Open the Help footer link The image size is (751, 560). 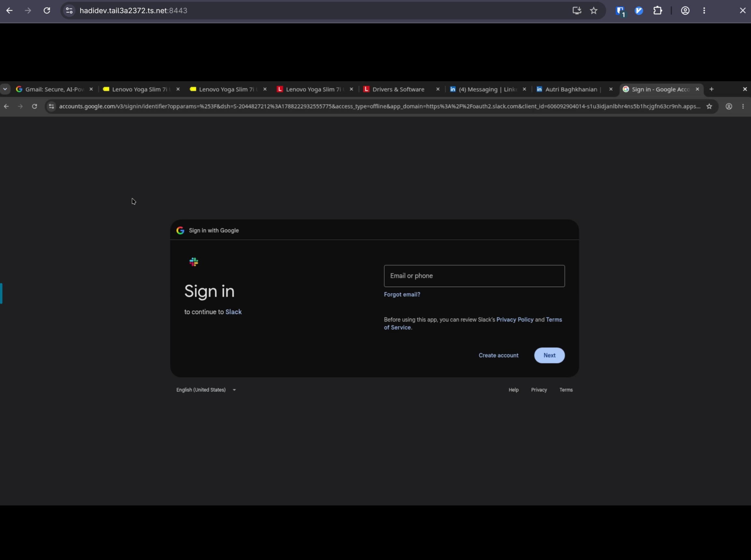(513, 390)
